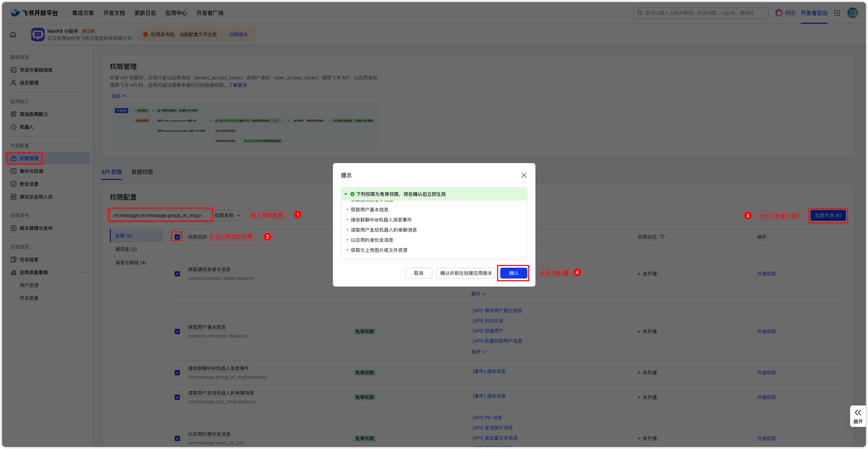Open the apps grid icon in header
The height and width of the screenshot is (449, 868).
(837, 13)
